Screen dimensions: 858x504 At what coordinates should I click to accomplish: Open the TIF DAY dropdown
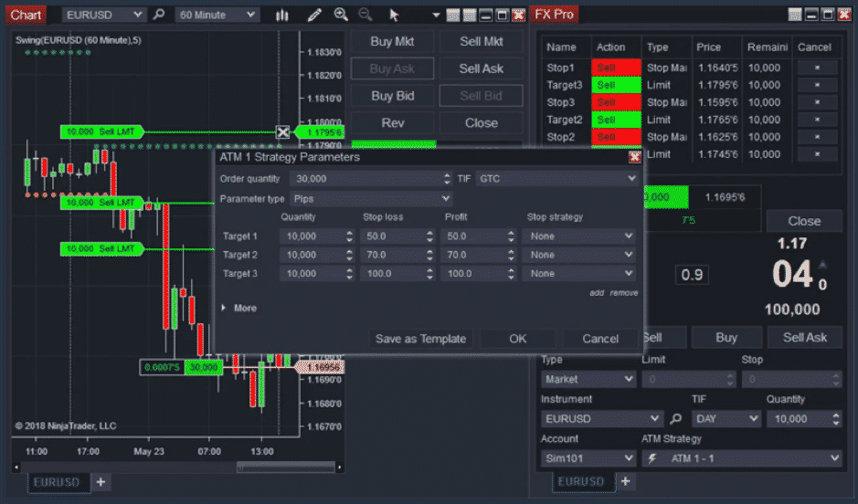(x=726, y=419)
